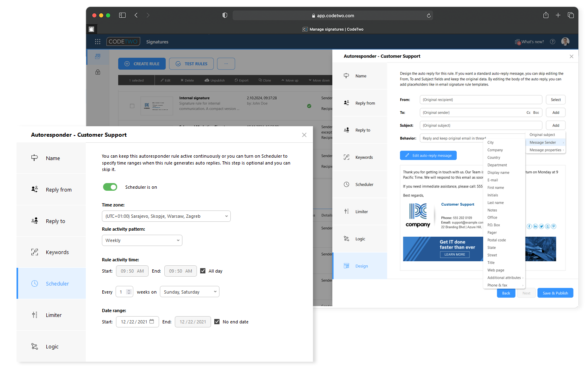The height and width of the screenshot is (371, 588).
Task: Reload the app.codetwo.com page
Action: 429,16
